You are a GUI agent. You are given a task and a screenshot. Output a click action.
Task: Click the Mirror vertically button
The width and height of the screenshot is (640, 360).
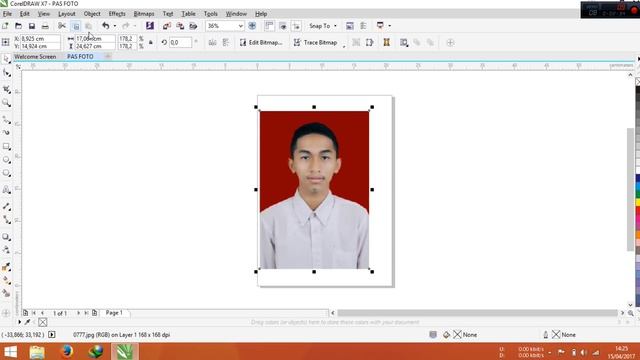tap(226, 42)
